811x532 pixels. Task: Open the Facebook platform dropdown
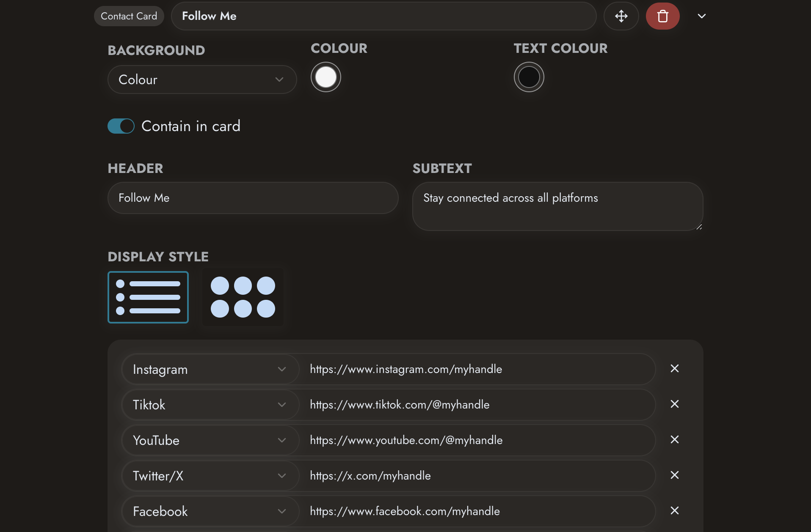[x=210, y=511]
